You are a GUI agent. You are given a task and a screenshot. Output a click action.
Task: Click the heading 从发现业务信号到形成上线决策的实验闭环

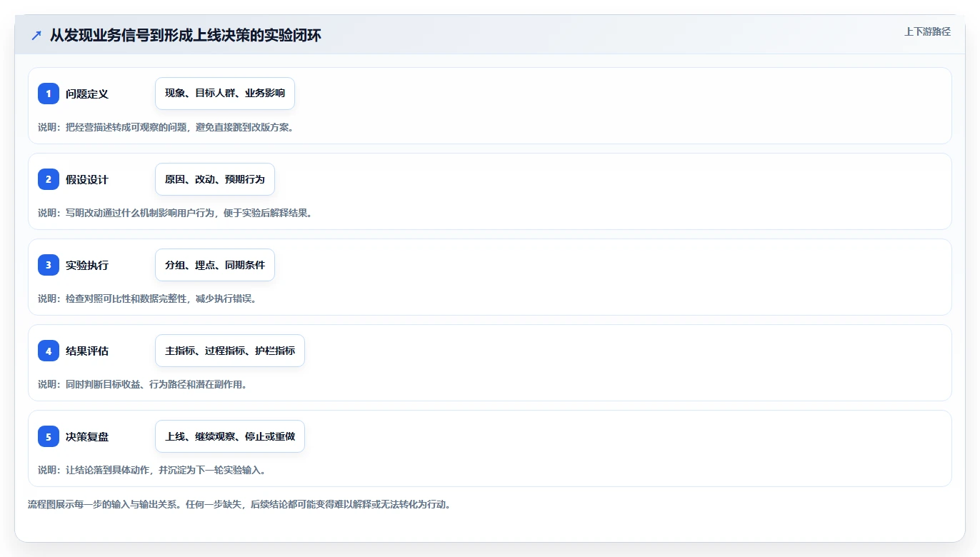coord(186,35)
